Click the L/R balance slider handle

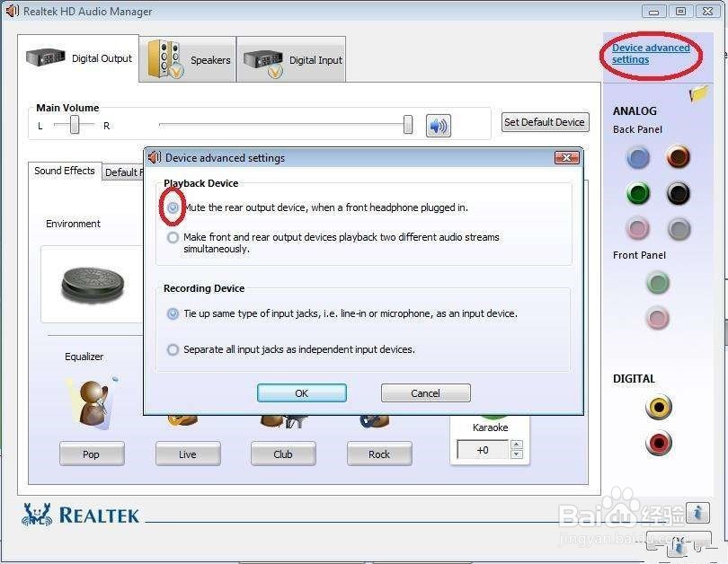[x=75, y=125]
